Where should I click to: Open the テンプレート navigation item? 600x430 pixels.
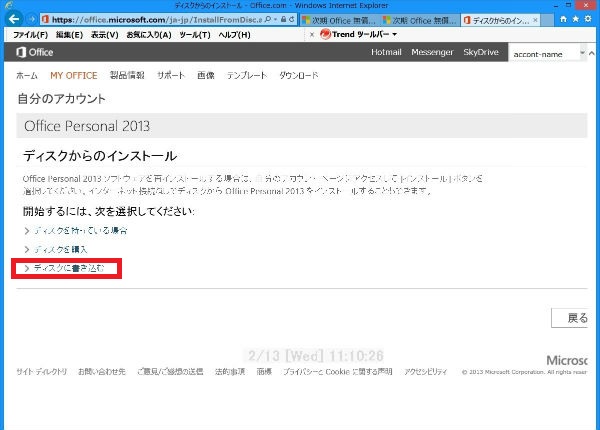click(247, 75)
